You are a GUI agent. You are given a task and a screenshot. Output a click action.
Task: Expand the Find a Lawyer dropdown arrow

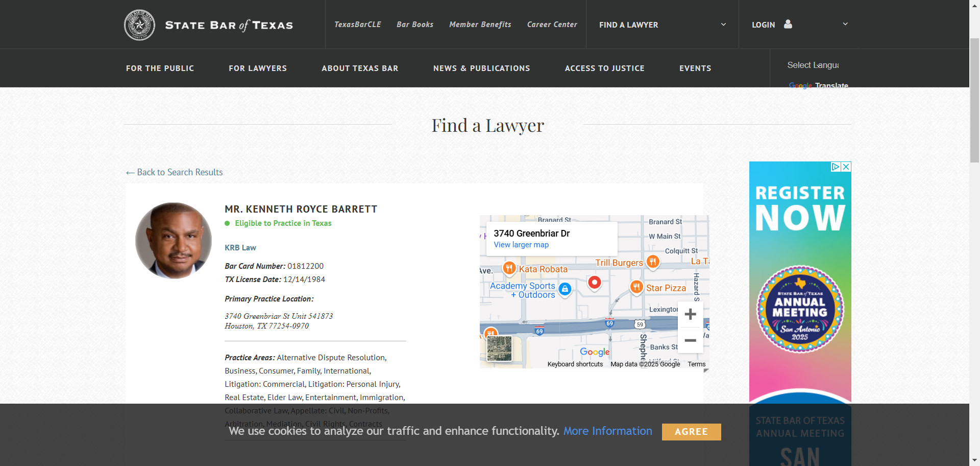click(723, 25)
